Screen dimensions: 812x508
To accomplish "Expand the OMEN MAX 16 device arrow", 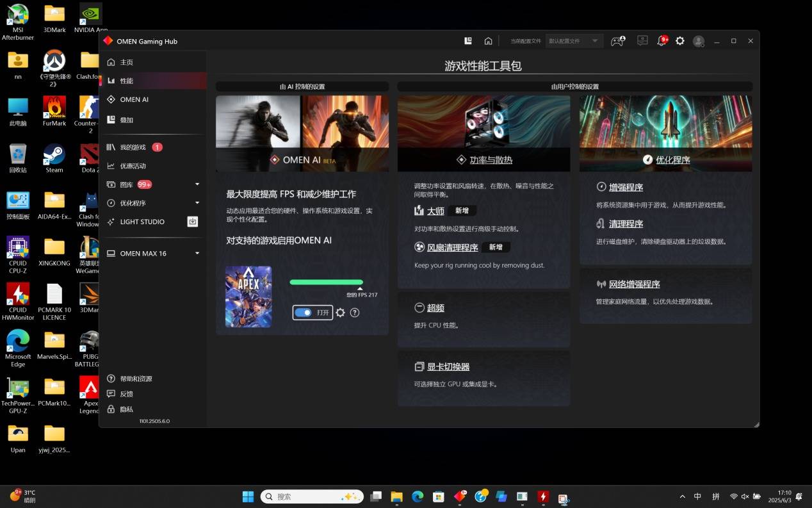I will pyautogui.click(x=197, y=254).
